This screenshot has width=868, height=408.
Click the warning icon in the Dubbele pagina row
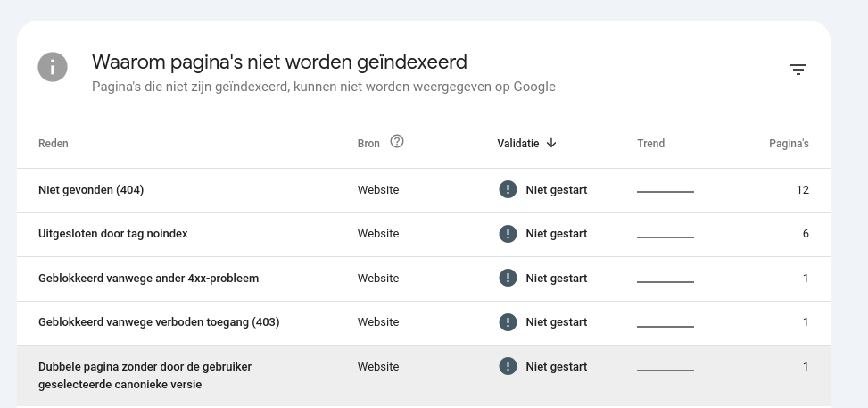coord(508,366)
